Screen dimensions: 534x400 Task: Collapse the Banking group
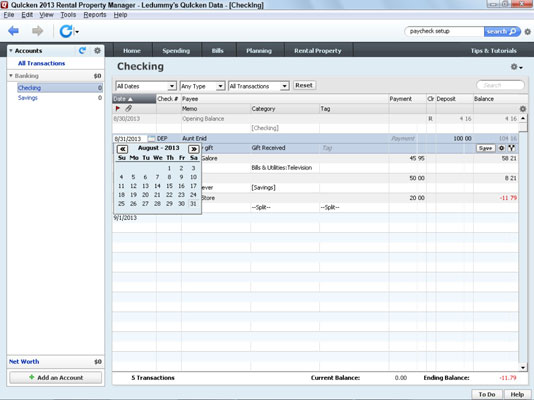(x=11, y=76)
